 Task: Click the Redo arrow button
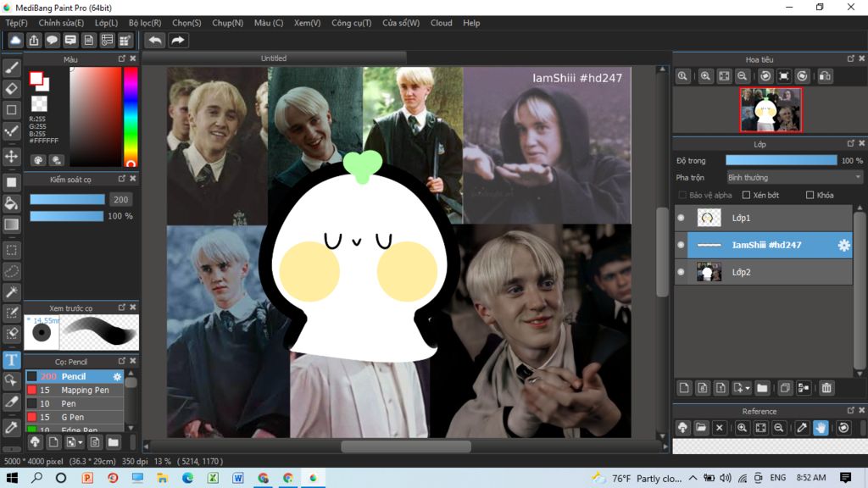coord(178,41)
